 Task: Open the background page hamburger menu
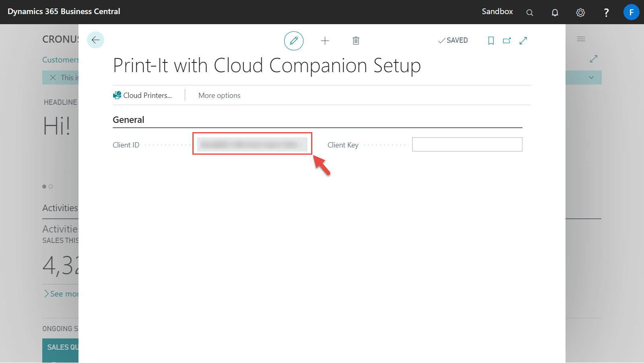coord(581,39)
